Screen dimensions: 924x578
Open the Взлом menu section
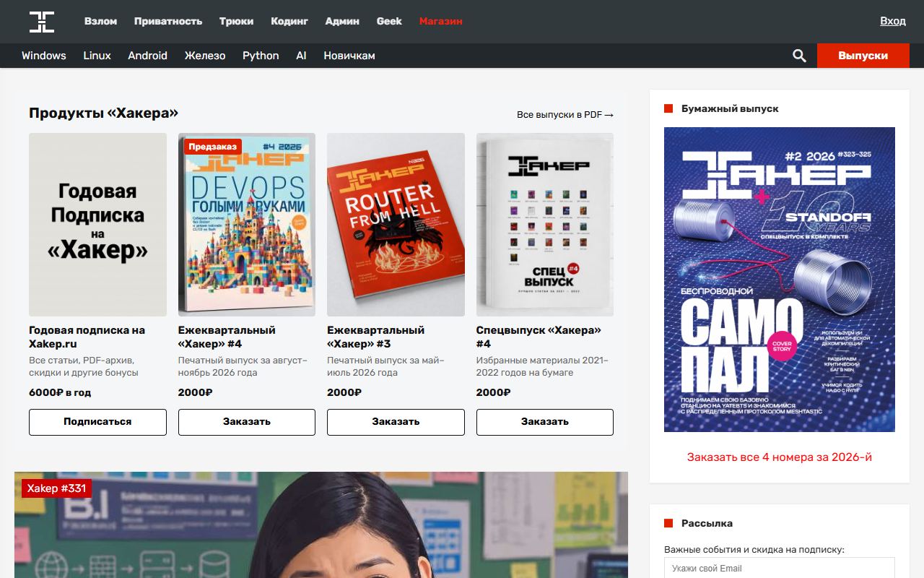pos(100,21)
